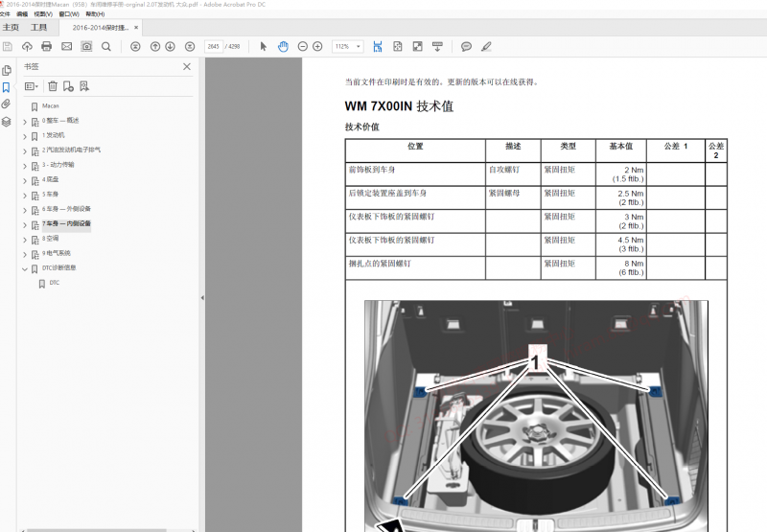Open the 112% zoom level dropdown
This screenshot has width=767, height=532.
[347, 46]
